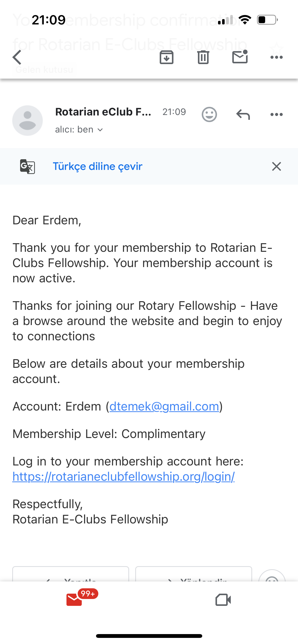Mark the email as unread
This screenshot has height=644, width=298.
tap(240, 57)
